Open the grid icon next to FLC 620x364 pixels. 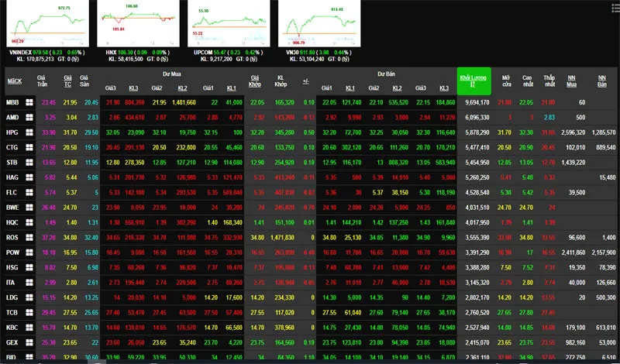(x=29, y=193)
